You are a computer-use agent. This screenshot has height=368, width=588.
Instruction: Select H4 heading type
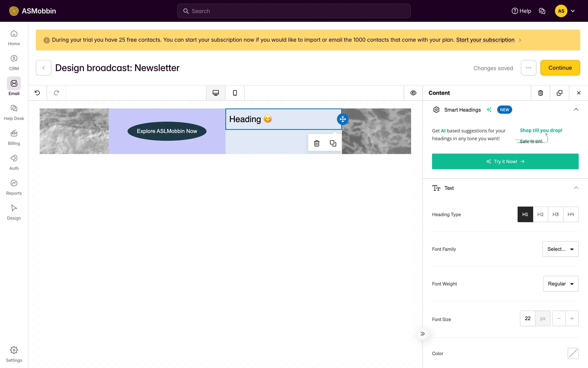571,214
